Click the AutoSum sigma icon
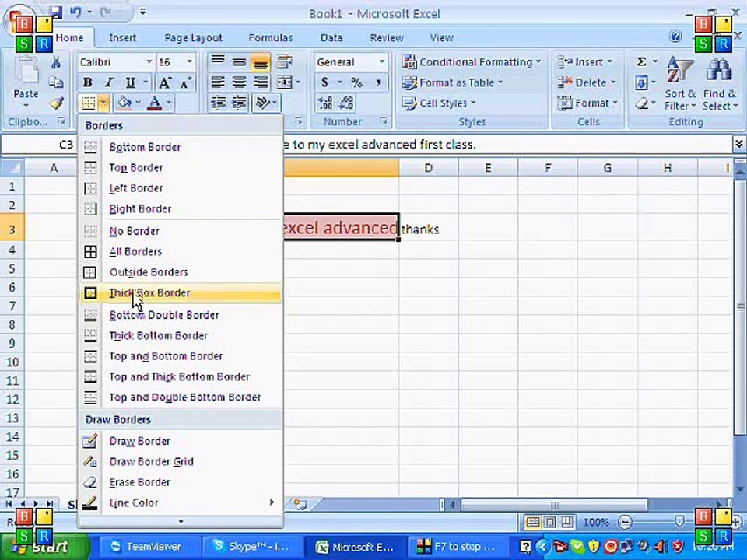 (642, 62)
